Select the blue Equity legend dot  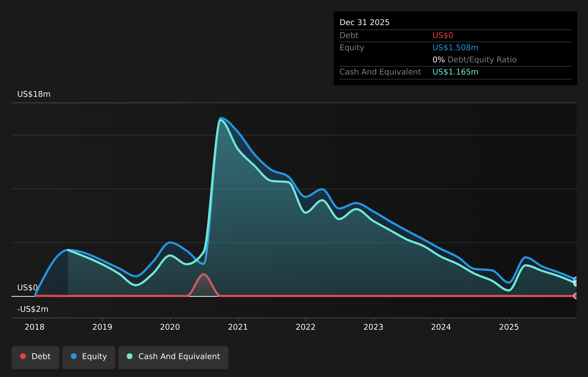click(x=74, y=356)
